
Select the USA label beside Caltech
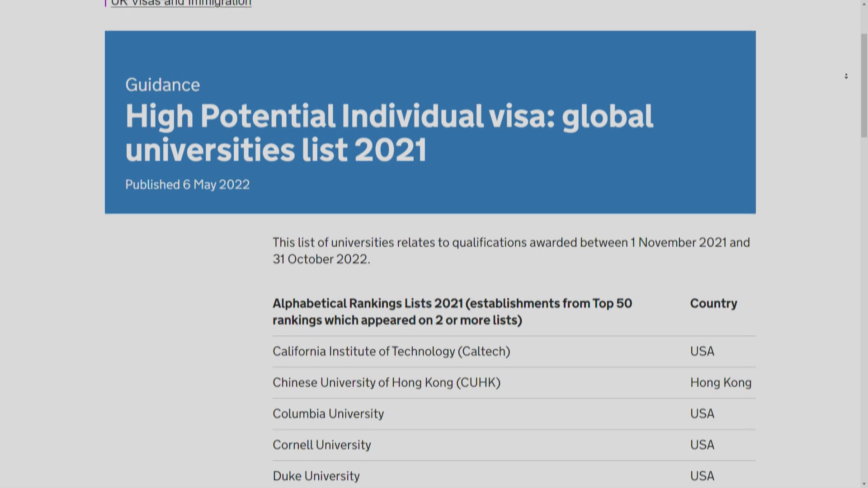pos(702,351)
